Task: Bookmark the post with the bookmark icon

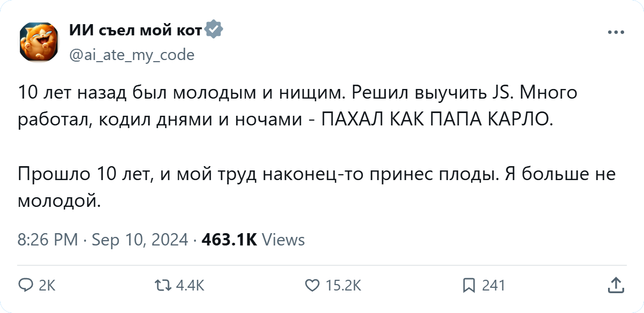Action: 469,286
